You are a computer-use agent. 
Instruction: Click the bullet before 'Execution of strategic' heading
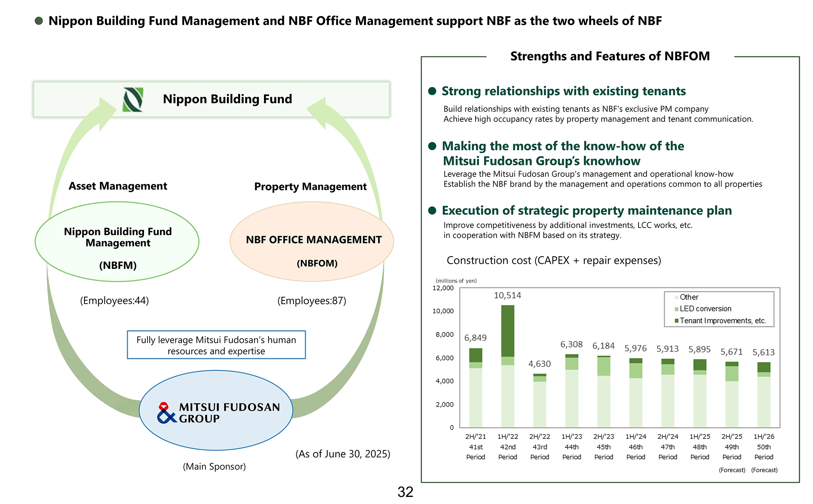[x=432, y=211]
